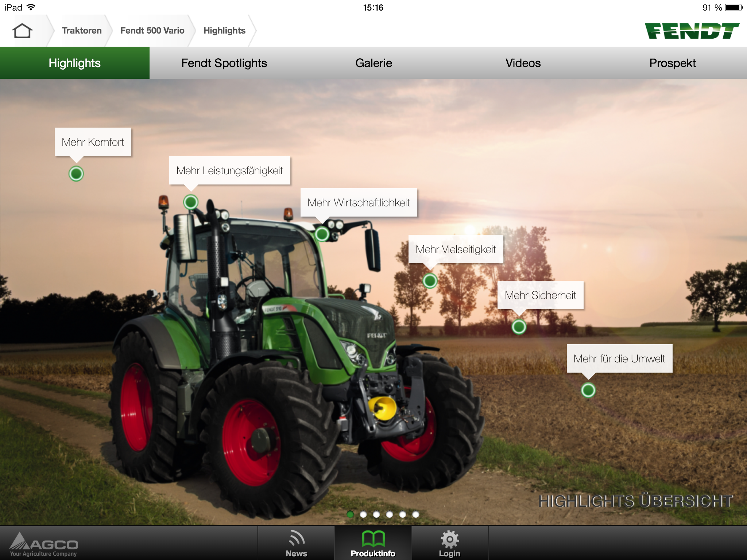Click the Fendt logo

pyautogui.click(x=692, y=31)
